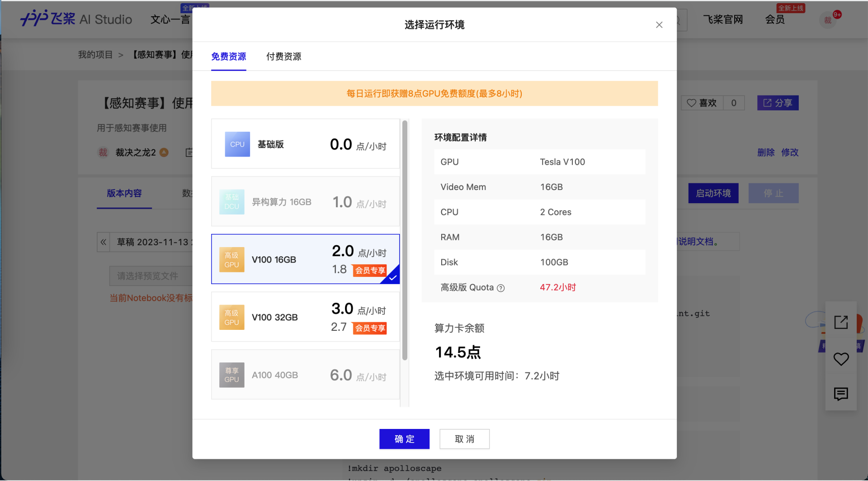Screen dimensions: 868x481
Task: Switch to the 付费资源 tab
Action: pos(283,57)
